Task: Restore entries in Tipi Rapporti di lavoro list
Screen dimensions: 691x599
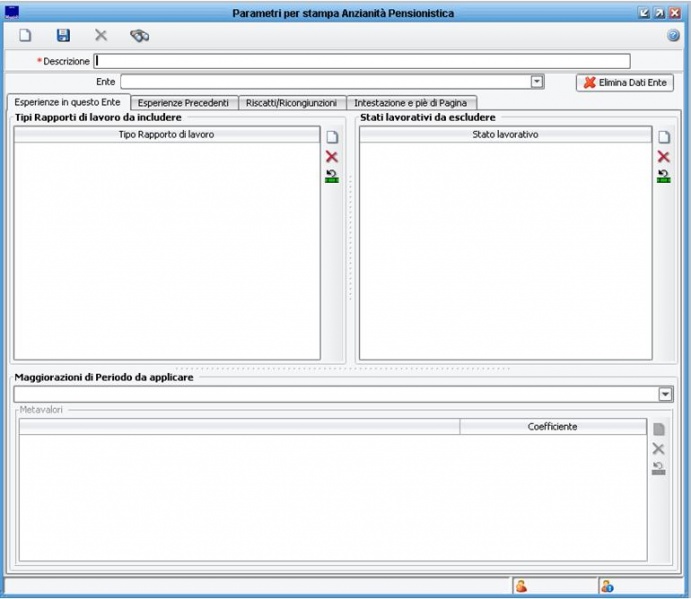Action: click(332, 176)
